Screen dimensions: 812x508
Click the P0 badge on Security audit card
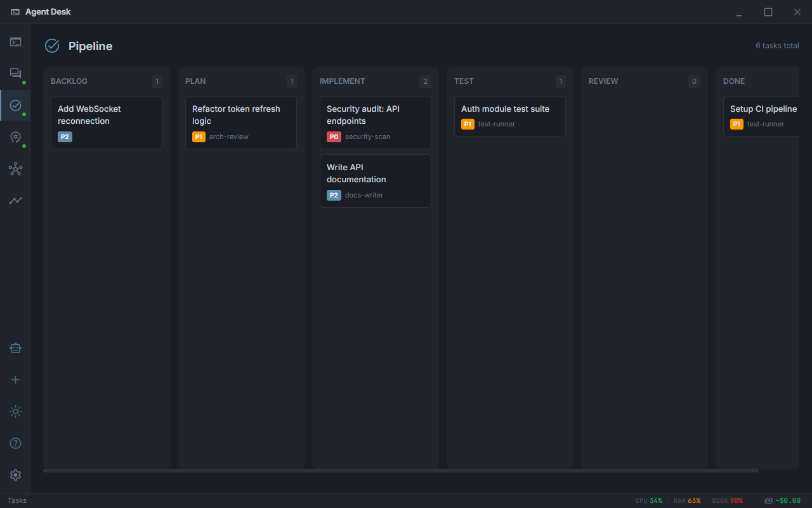[334, 137]
